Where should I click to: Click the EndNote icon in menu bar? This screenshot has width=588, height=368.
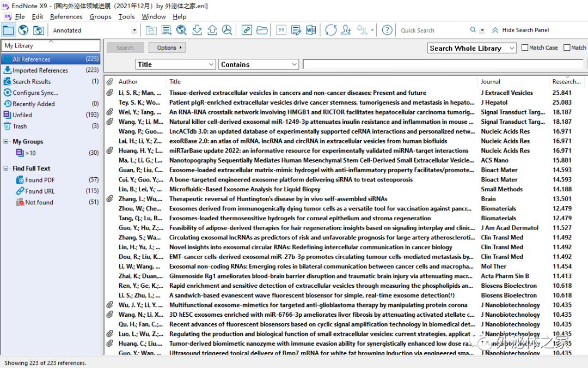point(8,16)
